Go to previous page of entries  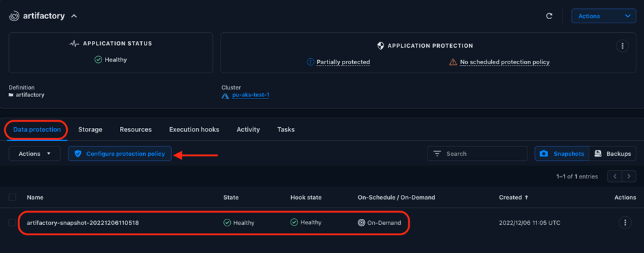615,176
